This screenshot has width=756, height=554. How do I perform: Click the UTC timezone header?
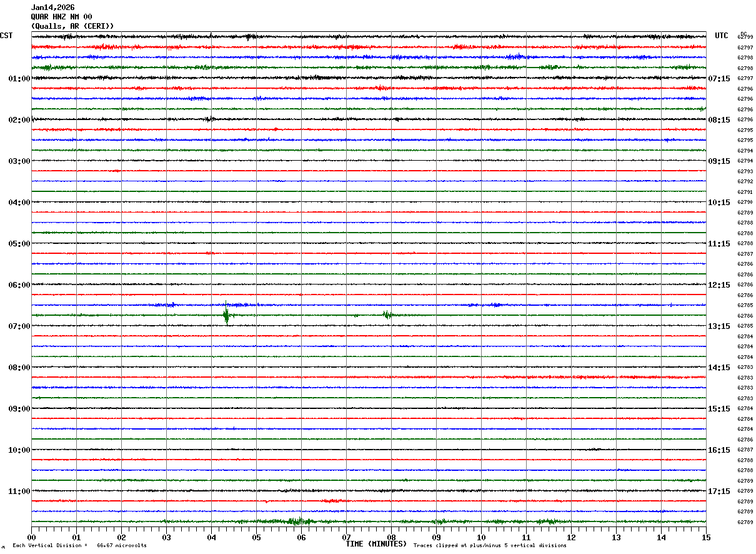click(x=722, y=36)
